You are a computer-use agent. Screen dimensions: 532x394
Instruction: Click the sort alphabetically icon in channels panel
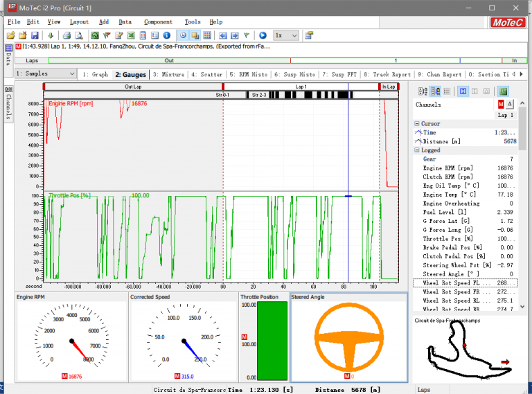pyautogui.click(x=423, y=91)
